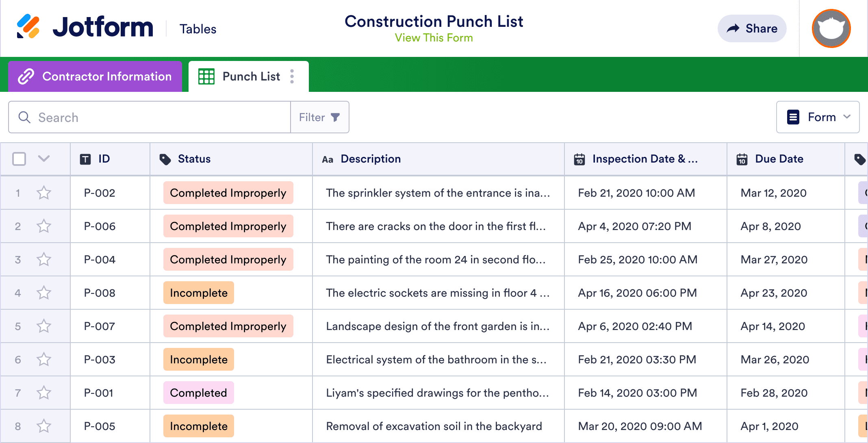
Task: Click inside the Search input field
Action: 122,117
